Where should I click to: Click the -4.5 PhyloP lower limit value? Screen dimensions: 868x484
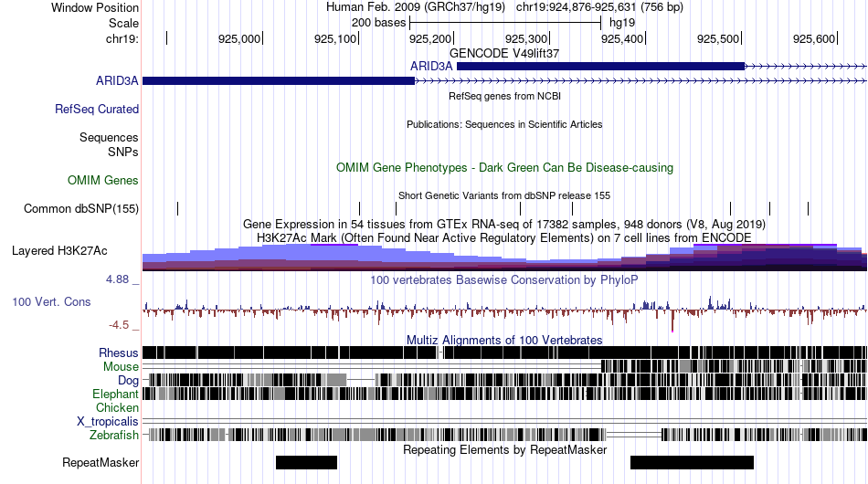[x=119, y=325]
